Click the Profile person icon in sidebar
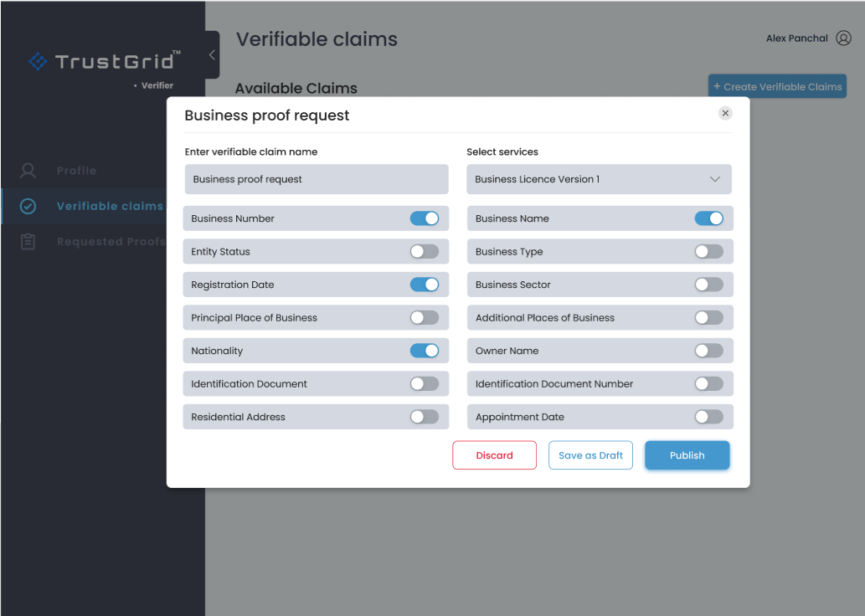The height and width of the screenshot is (616, 865). (28, 171)
